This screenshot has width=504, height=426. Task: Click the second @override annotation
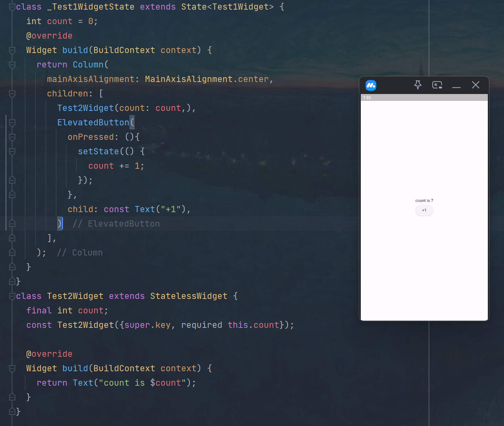tap(49, 354)
